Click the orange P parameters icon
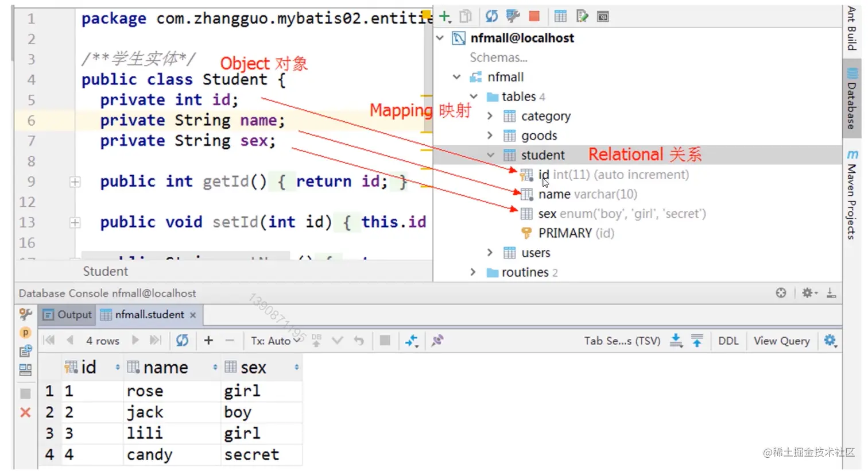 click(25, 333)
